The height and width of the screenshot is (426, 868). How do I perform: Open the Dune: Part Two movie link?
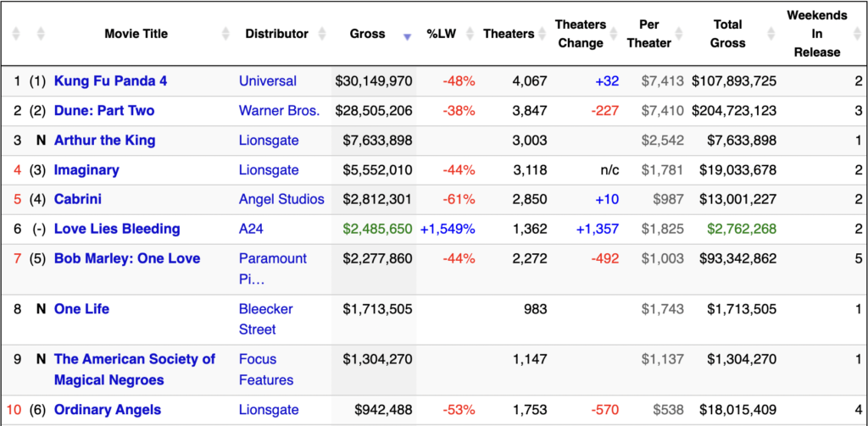(104, 111)
